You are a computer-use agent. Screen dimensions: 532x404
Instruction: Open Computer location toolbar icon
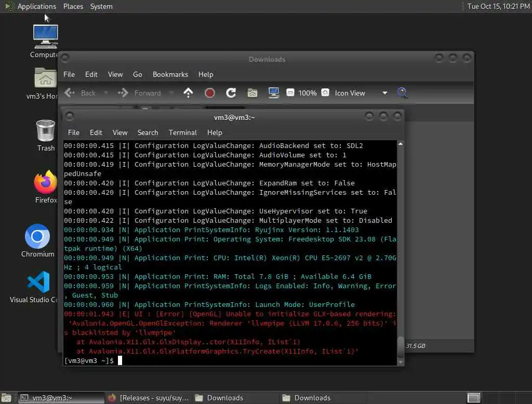point(273,92)
